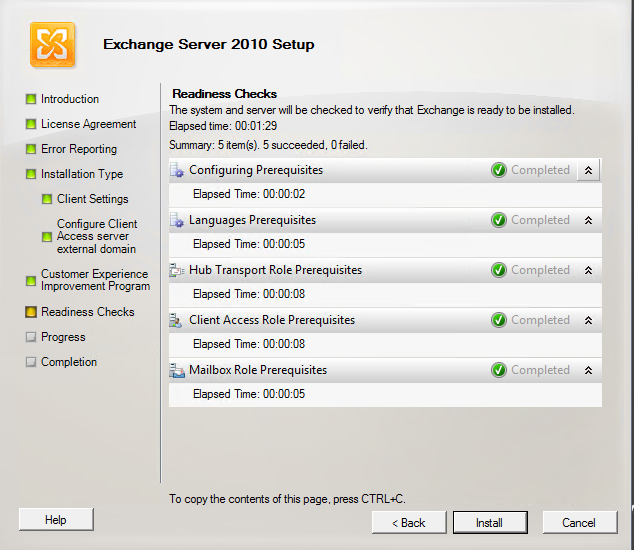Click green step marker beside Introduction
634x550 pixels.
click(x=31, y=99)
